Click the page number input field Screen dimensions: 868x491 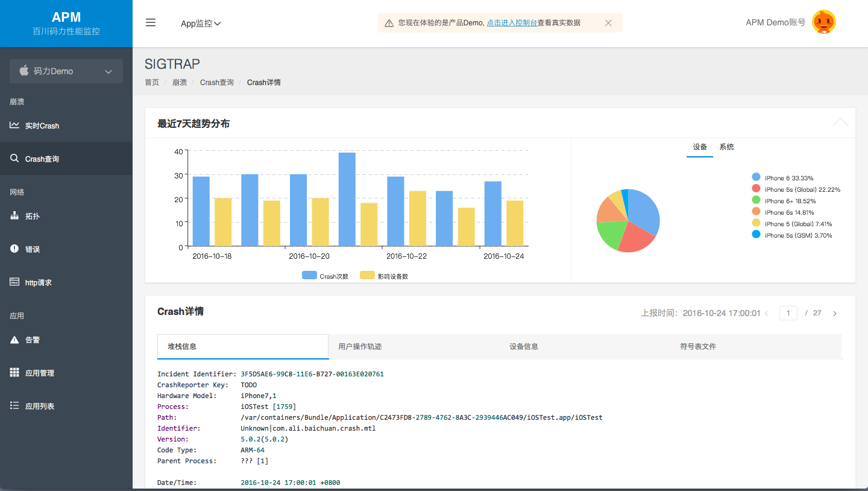tap(788, 313)
